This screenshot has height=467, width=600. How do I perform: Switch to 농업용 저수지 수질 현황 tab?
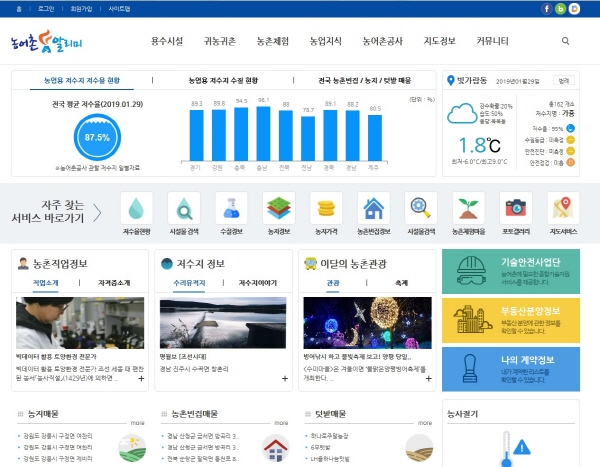pyautogui.click(x=223, y=80)
